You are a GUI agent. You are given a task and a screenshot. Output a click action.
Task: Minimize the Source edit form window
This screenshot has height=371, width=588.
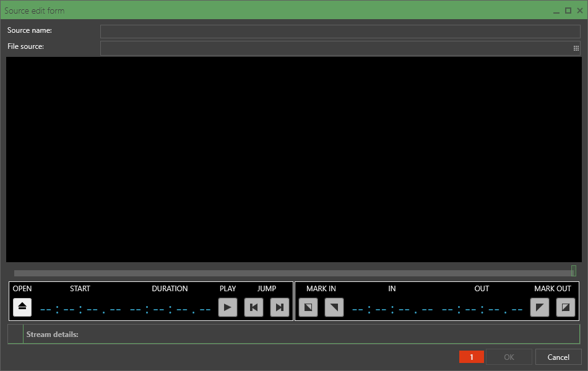click(556, 11)
